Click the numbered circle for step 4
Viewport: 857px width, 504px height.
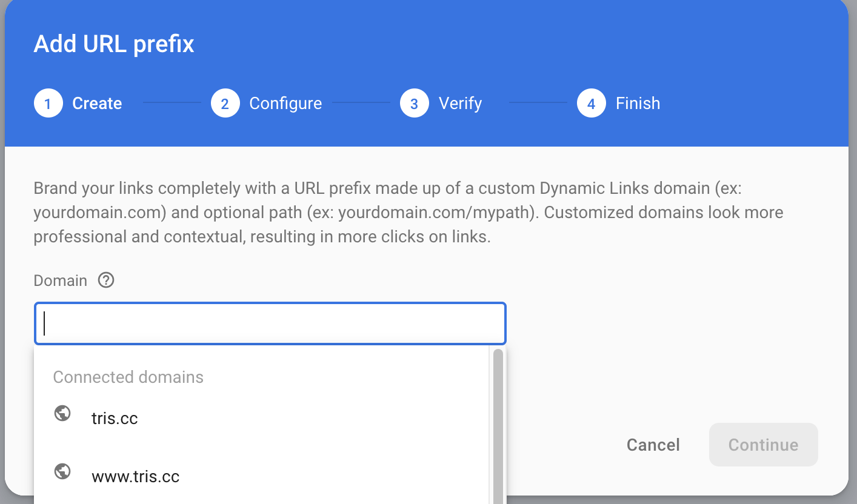tap(591, 103)
